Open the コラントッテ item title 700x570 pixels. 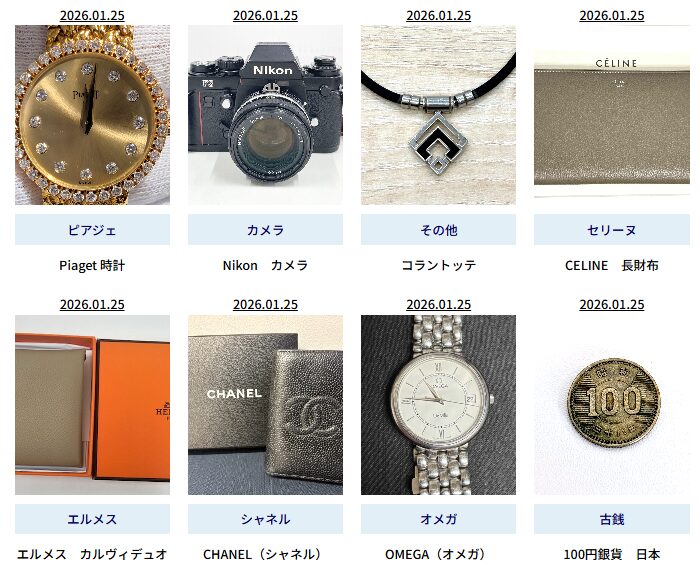[x=438, y=266]
